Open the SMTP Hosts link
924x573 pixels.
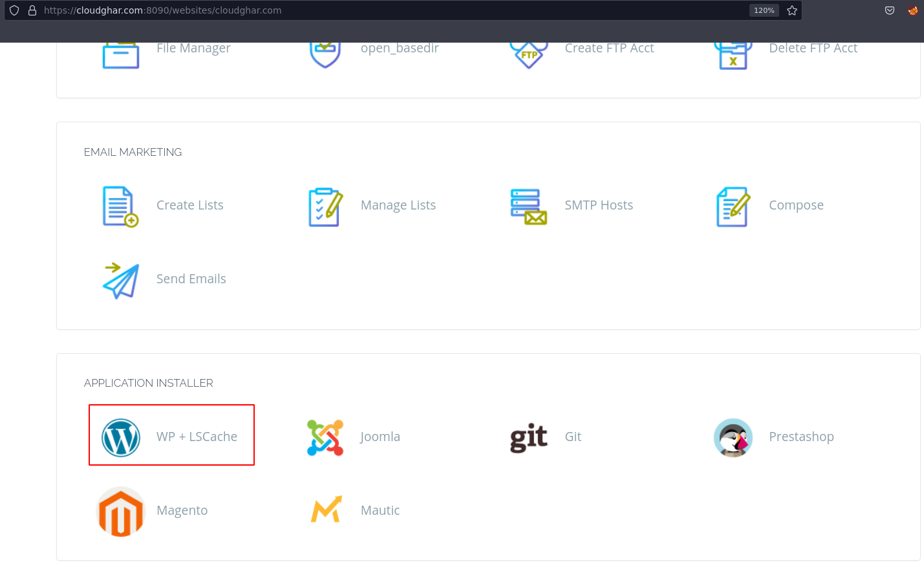[x=599, y=205]
